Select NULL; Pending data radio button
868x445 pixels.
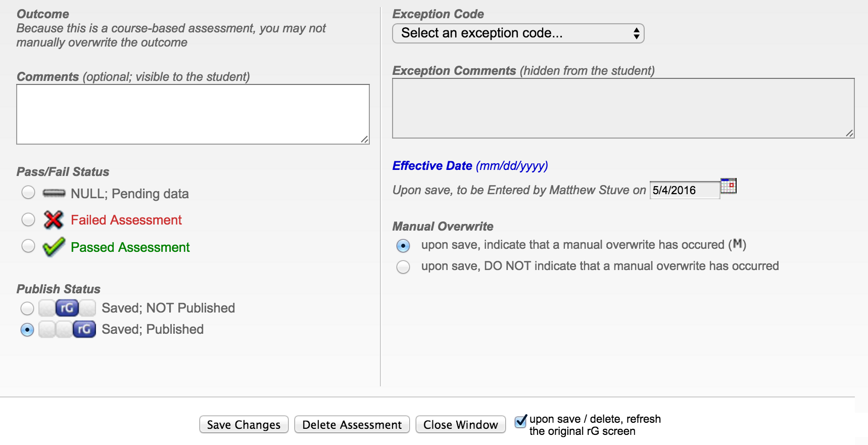28,193
